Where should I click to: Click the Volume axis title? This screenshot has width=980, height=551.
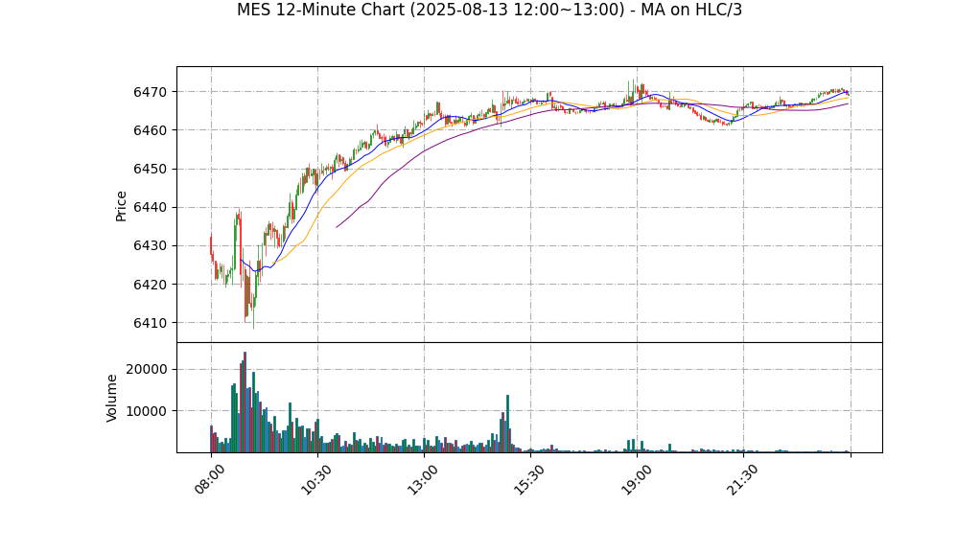pos(112,399)
